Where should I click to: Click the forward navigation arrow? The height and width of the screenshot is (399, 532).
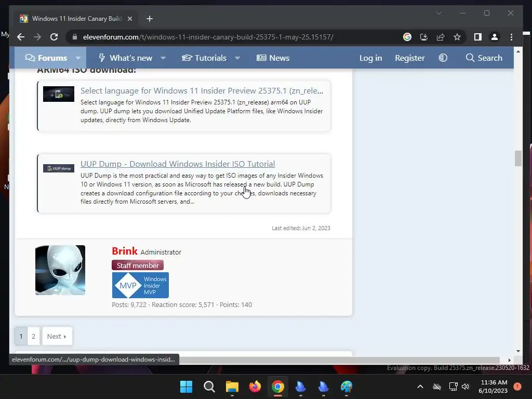[x=37, y=37]
